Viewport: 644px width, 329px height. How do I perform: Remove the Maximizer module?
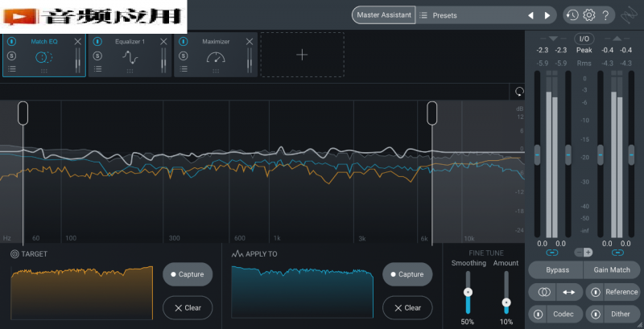(x=250, y=42)
